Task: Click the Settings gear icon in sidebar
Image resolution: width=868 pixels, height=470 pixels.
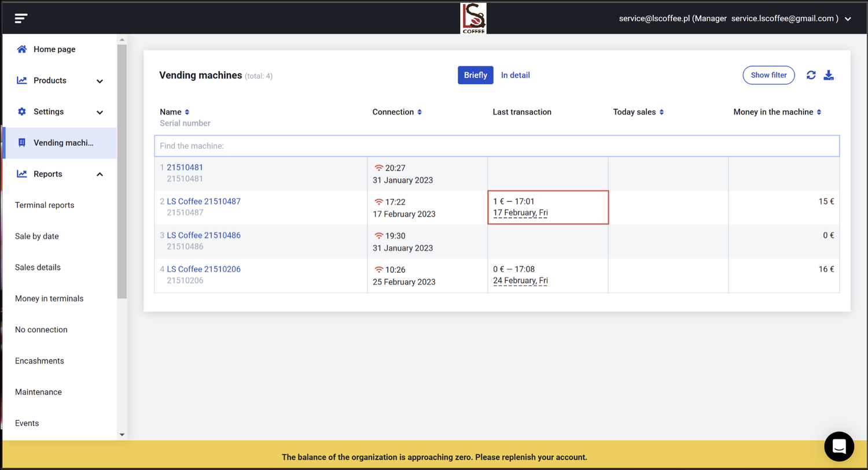Action: [x=22, y=112]
